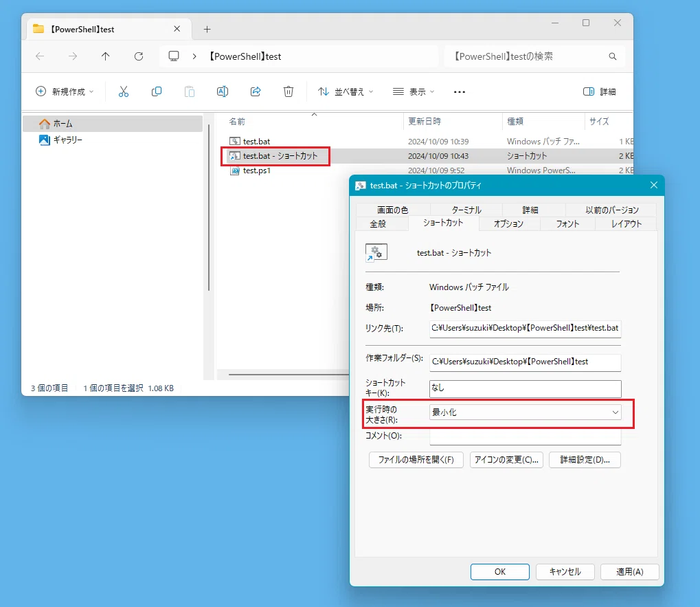Image resolution: width=700 pixels, height=607 pixels.
Task: Click the リンク先 target path field
Action: (x=525, y=329)
